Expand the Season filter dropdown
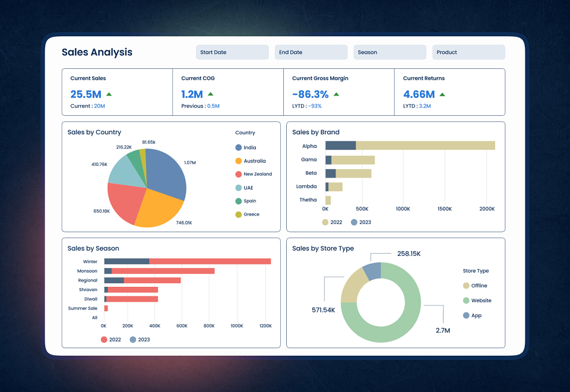Screen dimensions: 570x392 tap(389, 52)
